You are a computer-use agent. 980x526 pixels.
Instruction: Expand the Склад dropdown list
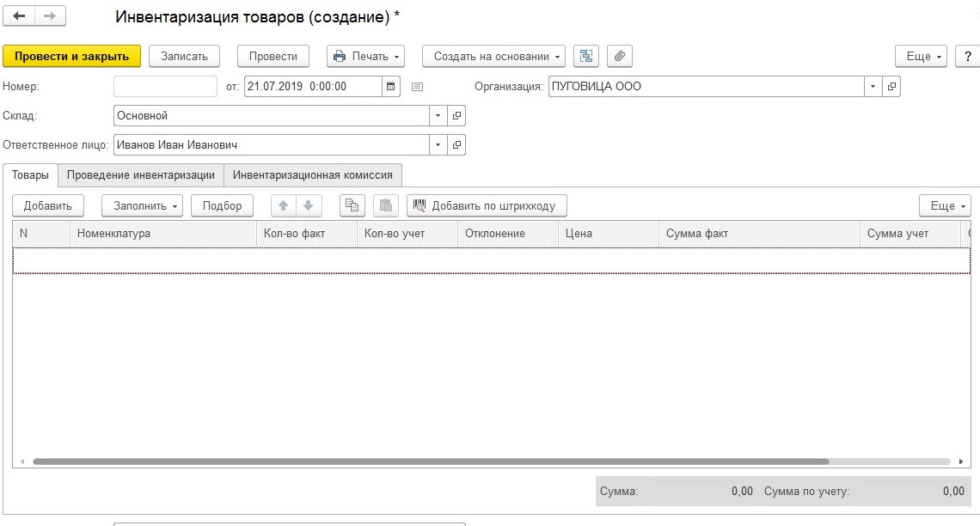tap(438, 116)
